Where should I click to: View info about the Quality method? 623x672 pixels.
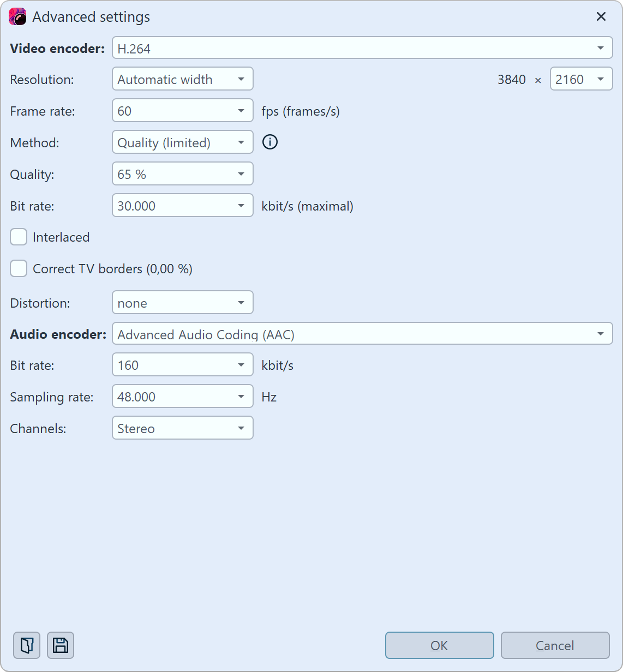(269, 142)
